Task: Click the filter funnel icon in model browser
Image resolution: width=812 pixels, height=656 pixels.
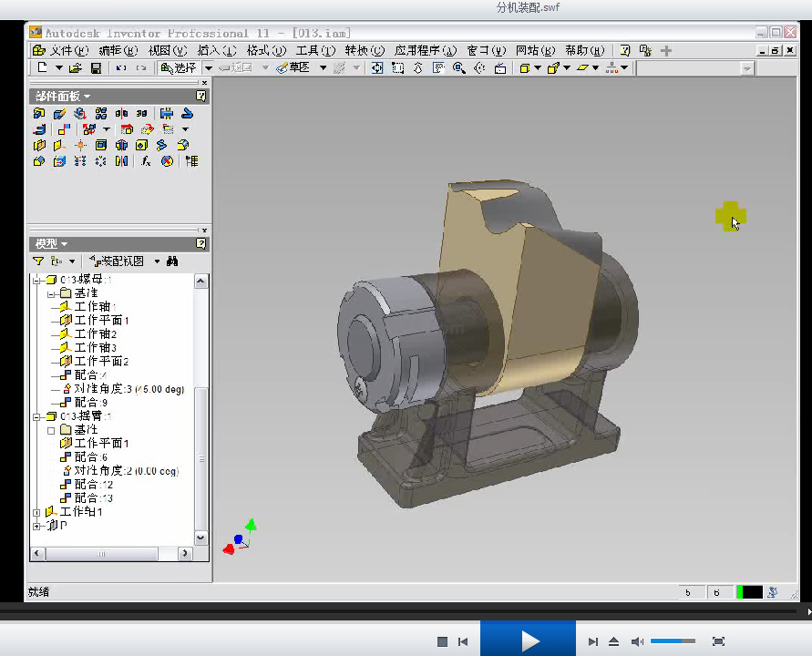Action: (x=38, y=261)
